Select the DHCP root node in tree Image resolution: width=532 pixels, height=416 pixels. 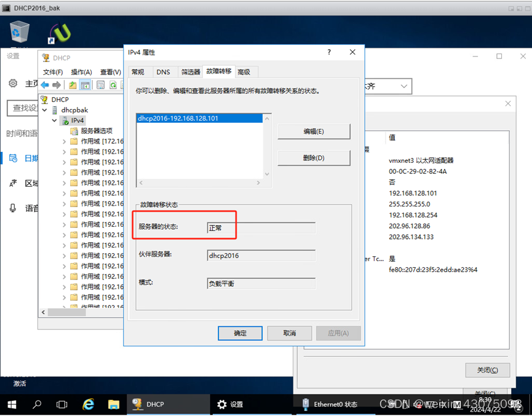60,100
